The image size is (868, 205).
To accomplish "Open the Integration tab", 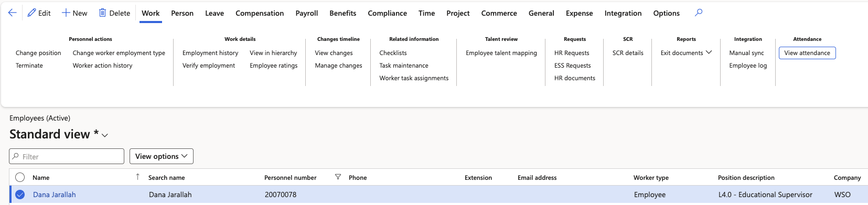I will pos(623,13).
